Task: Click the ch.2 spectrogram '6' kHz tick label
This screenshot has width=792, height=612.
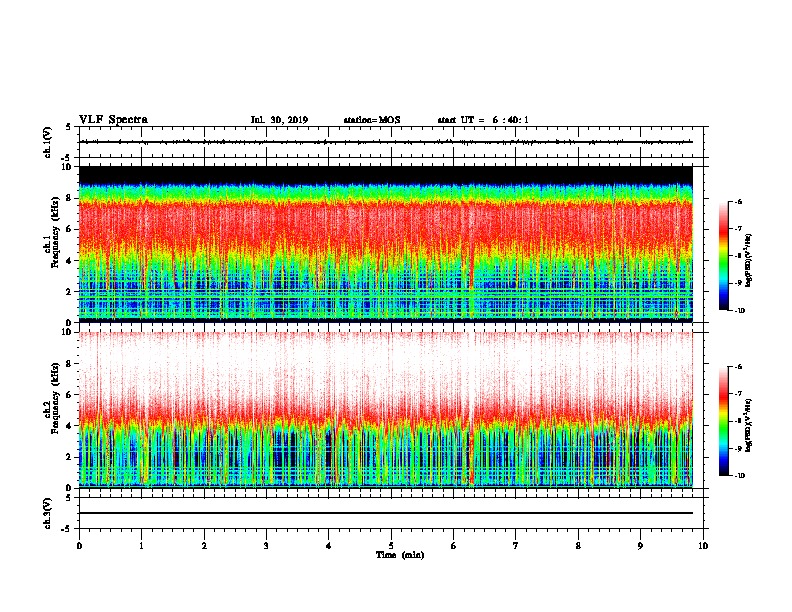Action: click(x=69, y=395)
